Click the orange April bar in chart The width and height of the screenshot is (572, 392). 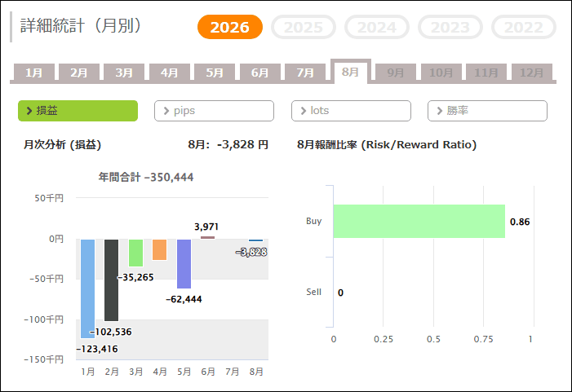[x=159, y=249]
